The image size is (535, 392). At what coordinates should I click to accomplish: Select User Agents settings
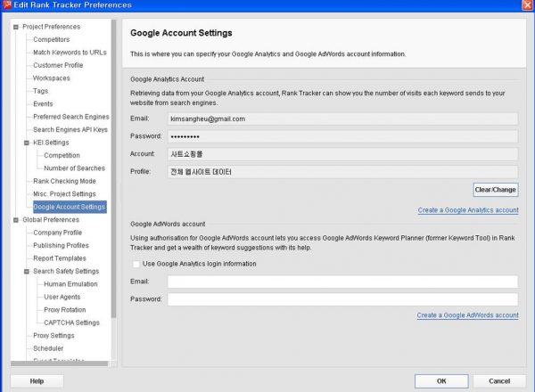62,298
